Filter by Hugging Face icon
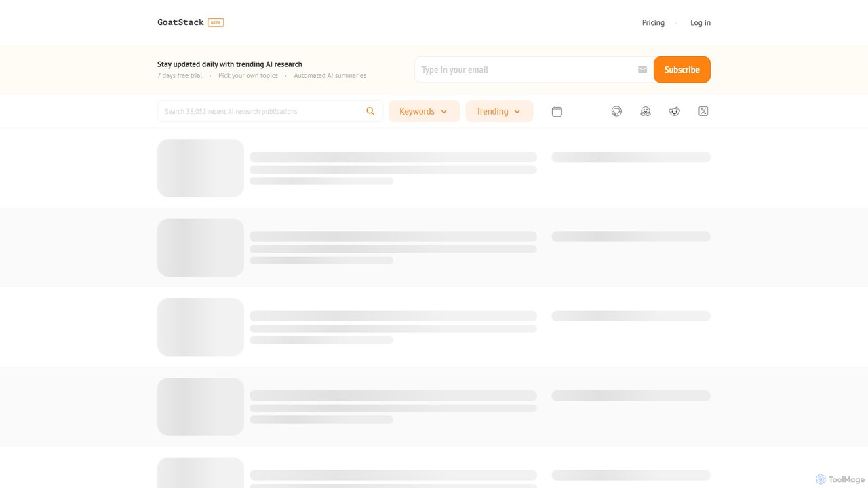868x488 pixels. 646,111
